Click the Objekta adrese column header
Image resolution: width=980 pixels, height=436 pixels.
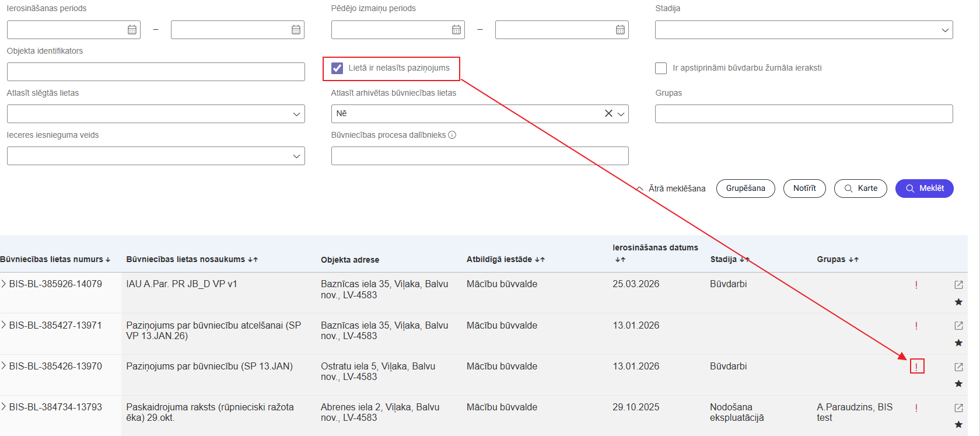350,260
